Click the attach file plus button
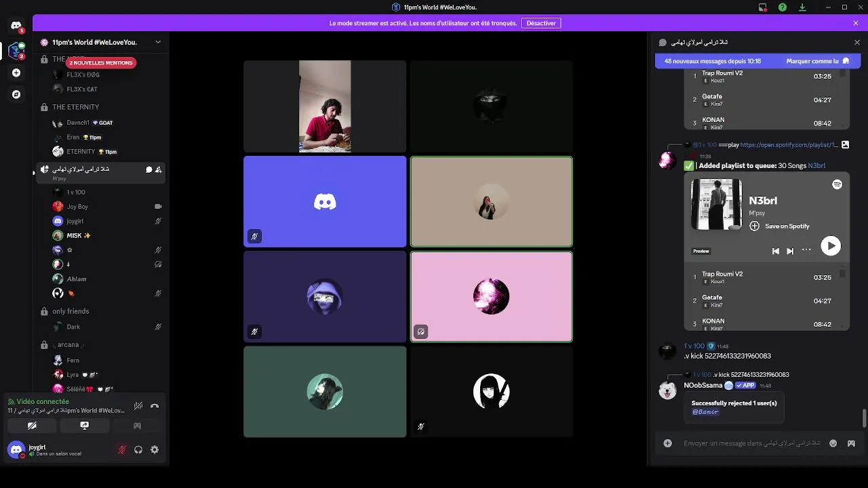 click(x=667, y=443)
